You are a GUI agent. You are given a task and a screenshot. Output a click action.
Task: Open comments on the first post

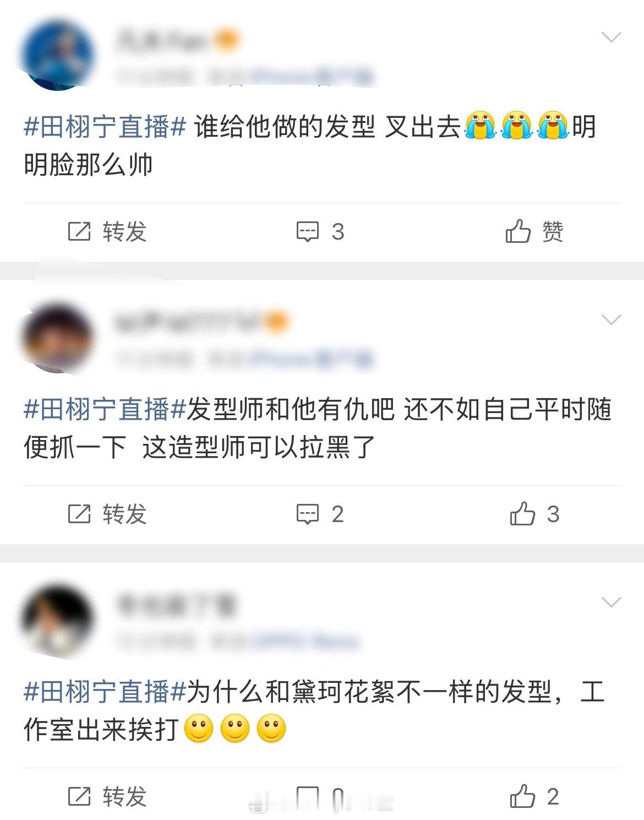click(320, 231)
